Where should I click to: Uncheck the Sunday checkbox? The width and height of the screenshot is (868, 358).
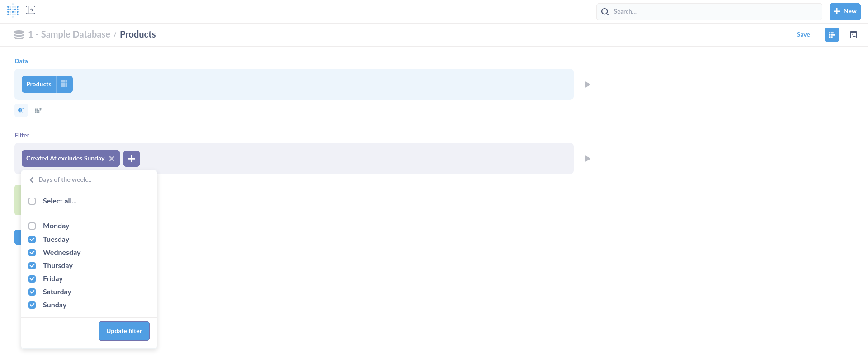pyautogui.click(x=32, y=305)
